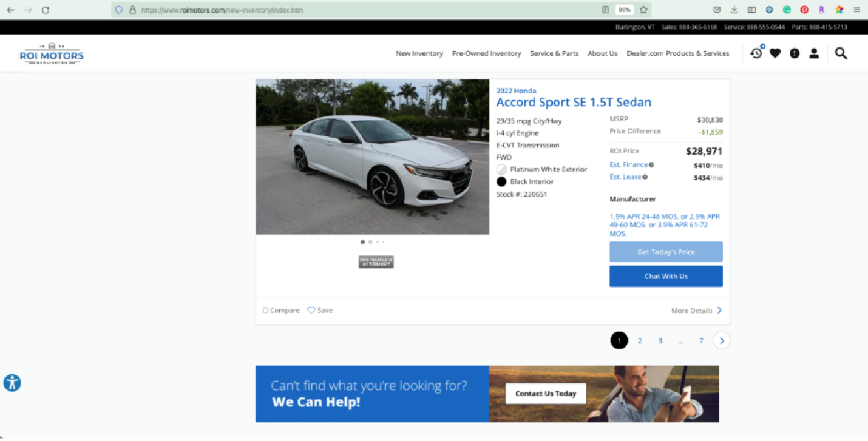Reload the page with the refresh icon

click(x=46, y=10)
